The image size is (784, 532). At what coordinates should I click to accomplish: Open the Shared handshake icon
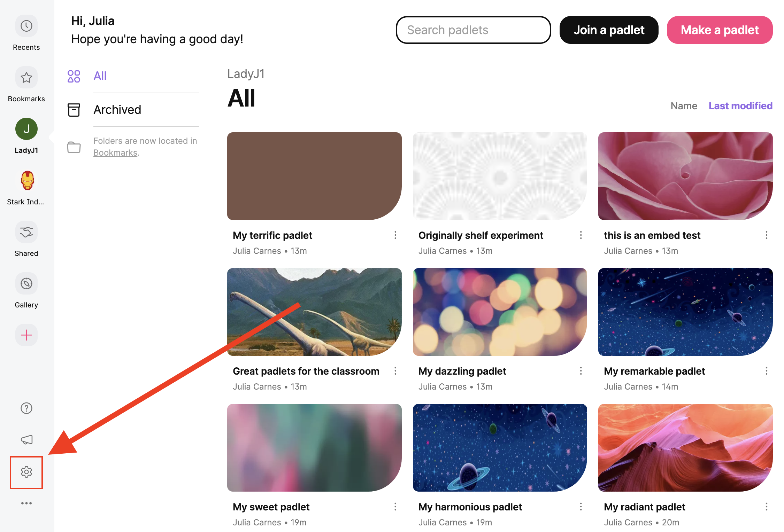tap(26, 232)
